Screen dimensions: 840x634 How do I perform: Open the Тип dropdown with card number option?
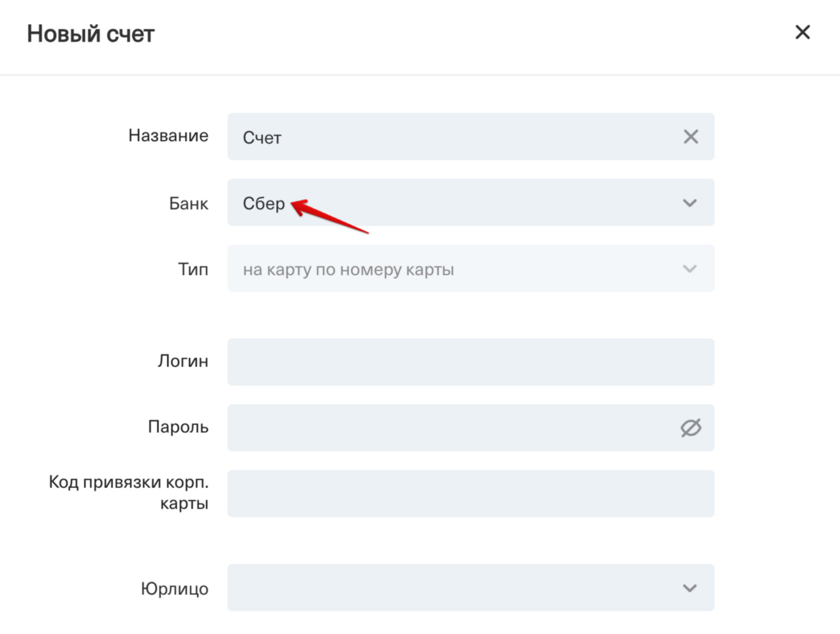[450, 269]
